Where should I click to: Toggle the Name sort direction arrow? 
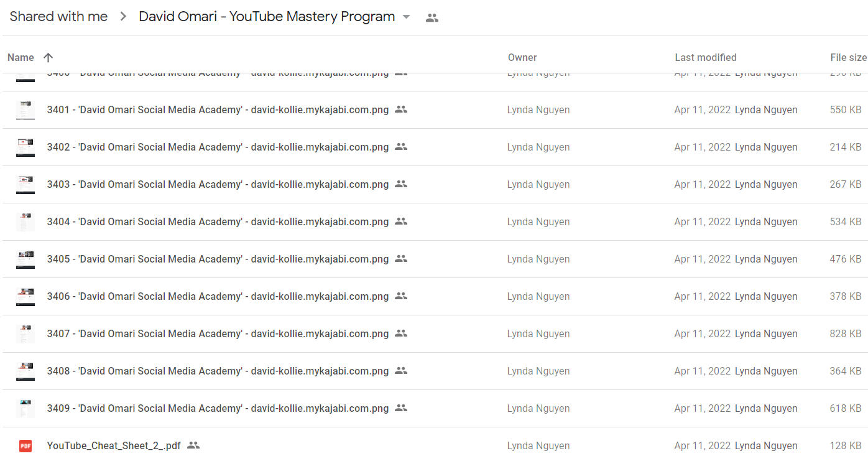pyautogui.click(x=48, y=57)
